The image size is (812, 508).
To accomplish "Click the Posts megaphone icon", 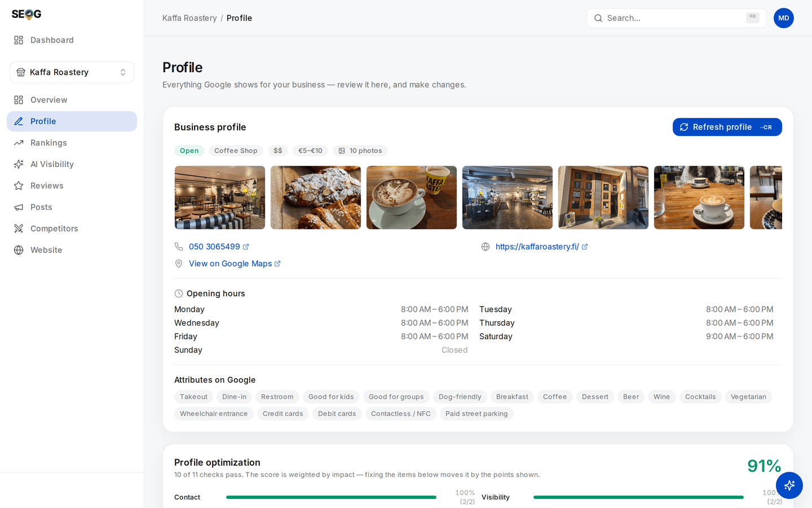I will 19,207.
